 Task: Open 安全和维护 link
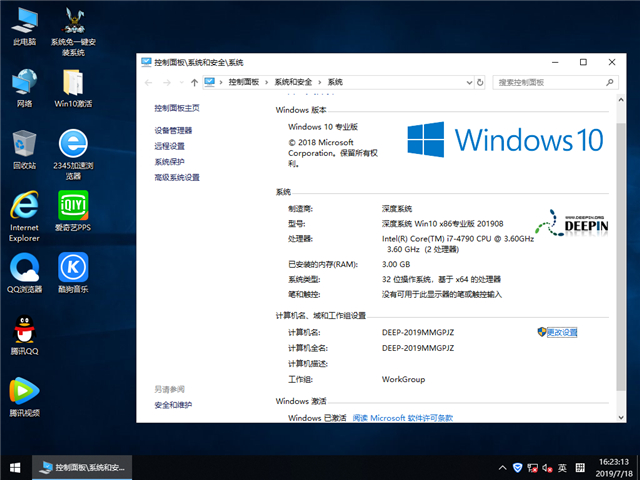click(x=173, y=405)
